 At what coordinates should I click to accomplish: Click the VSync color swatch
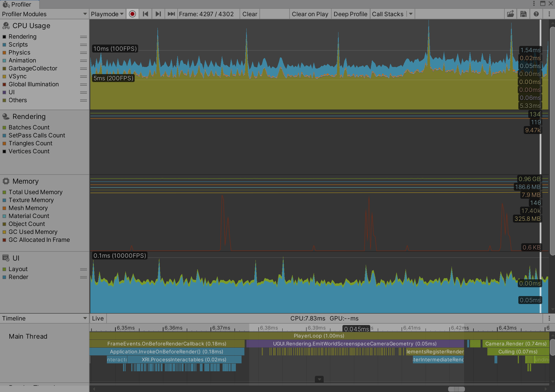point(4,76)
